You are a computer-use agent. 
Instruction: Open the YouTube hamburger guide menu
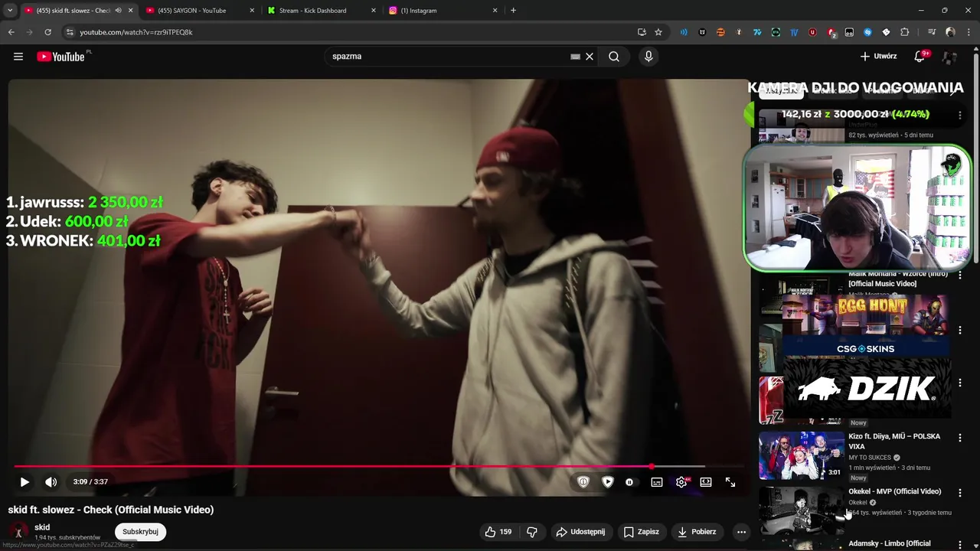pyautogui.click(x=18, y=57)
